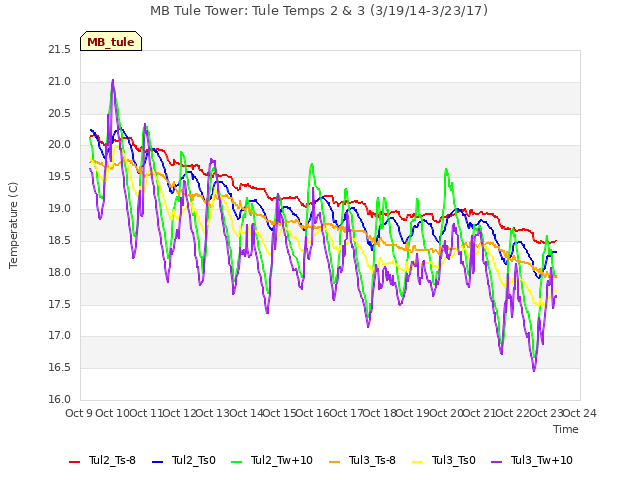The width and height of the screenshot is (640, 480).
Task: Click the 20.0 y-axis tick label
Action: pyautogui.click(x=60, y=145)
